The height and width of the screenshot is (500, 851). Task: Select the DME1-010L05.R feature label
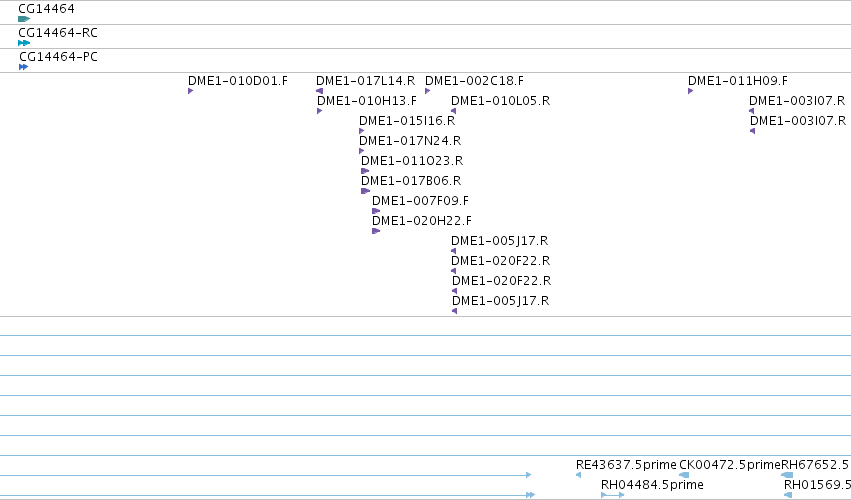pos(500,101)
